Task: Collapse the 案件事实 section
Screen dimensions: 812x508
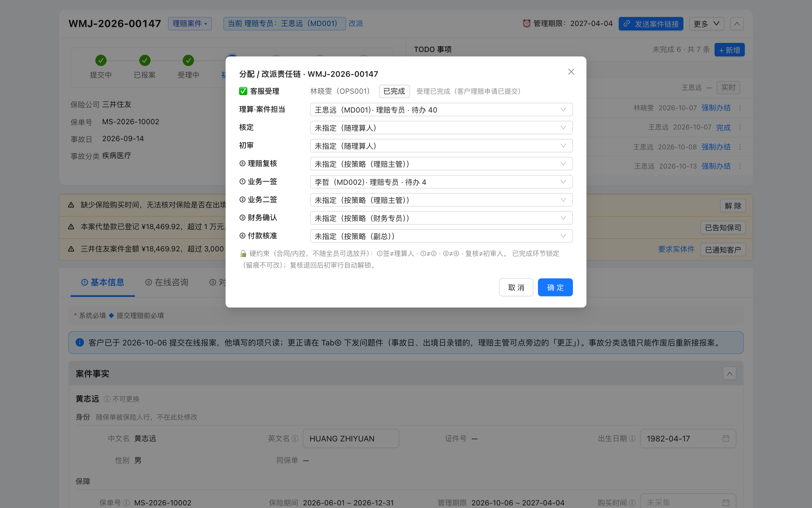Action: pyautogui.click(x=729, y=373)
